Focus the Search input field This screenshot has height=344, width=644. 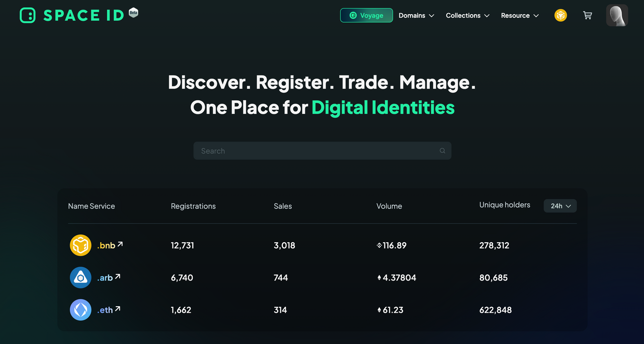pyautogui.click(x=322, y=151)
